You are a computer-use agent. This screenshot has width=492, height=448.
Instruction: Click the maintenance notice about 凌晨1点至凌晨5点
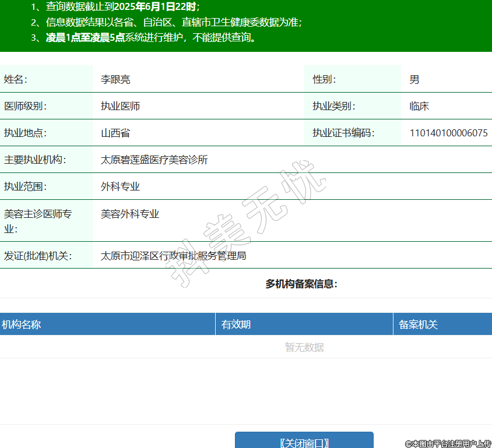pos(150,38)
